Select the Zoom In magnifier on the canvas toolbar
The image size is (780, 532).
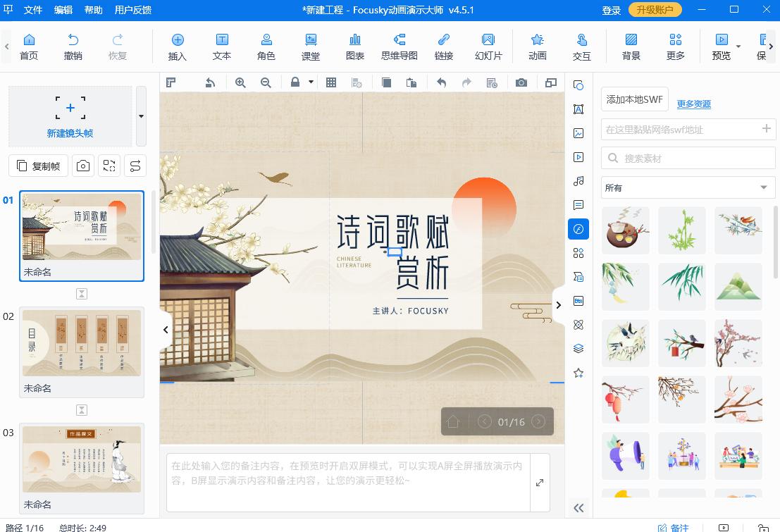(241, 82)
